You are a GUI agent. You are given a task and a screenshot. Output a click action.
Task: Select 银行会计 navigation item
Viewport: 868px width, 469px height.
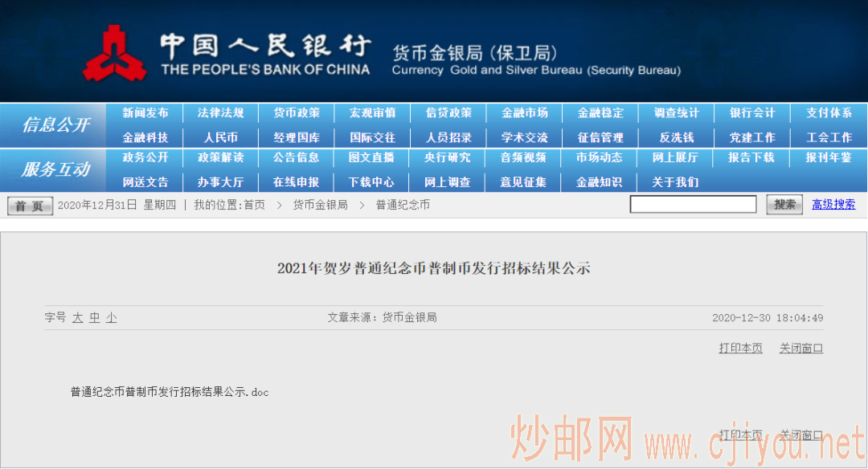coord(751,112)
